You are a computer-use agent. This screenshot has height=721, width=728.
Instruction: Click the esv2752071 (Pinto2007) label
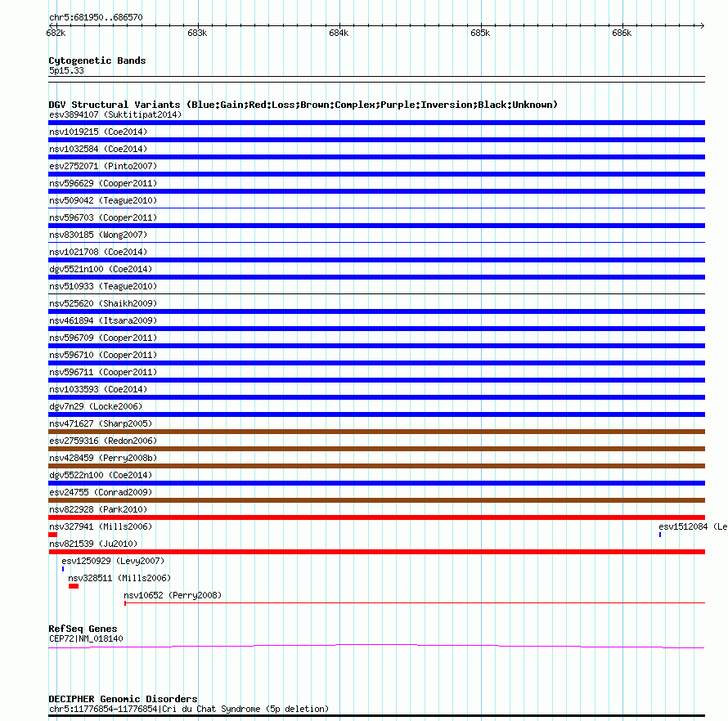[x=103, y=166]
